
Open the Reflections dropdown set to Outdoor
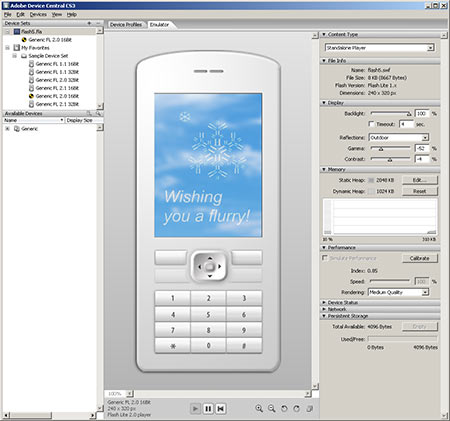coord(399,137)
